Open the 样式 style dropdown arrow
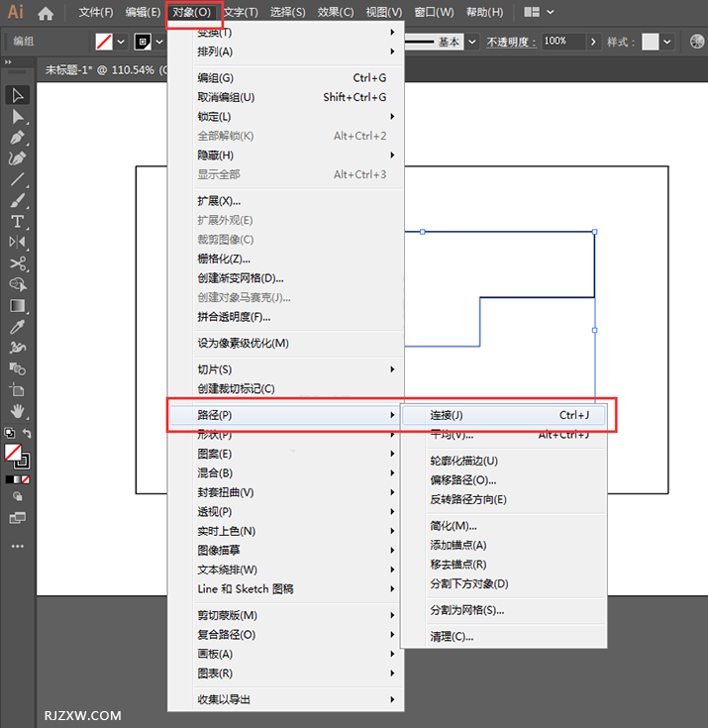Viewport: 708px width, 728px height. coord(667,42)
